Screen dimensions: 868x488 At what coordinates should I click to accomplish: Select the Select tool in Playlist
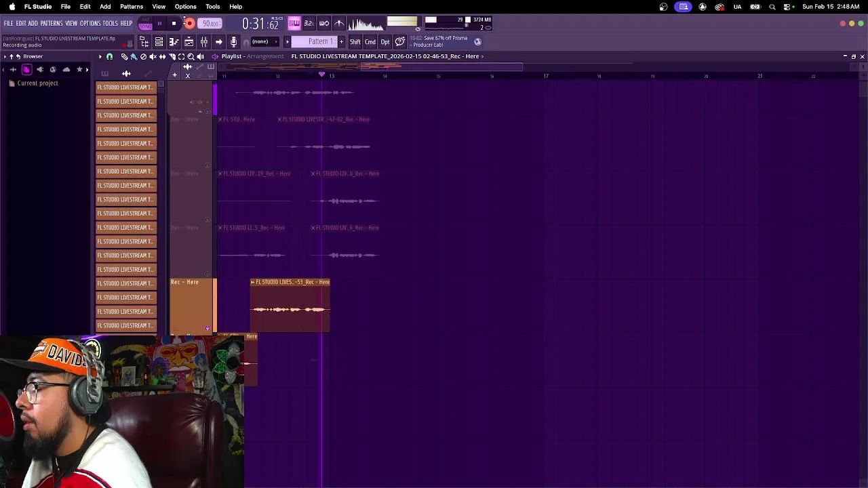[181, 56]
